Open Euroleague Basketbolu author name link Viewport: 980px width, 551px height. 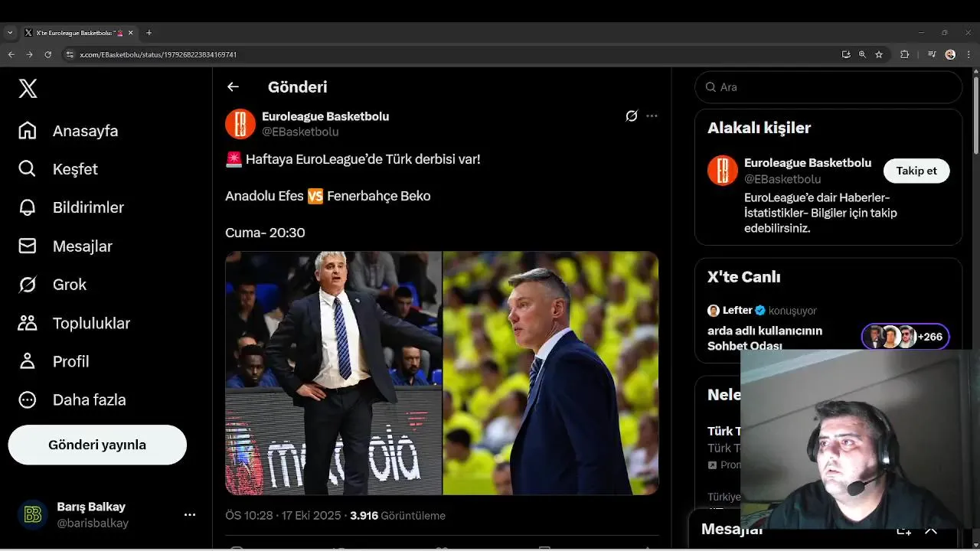(x=325, y=116)
